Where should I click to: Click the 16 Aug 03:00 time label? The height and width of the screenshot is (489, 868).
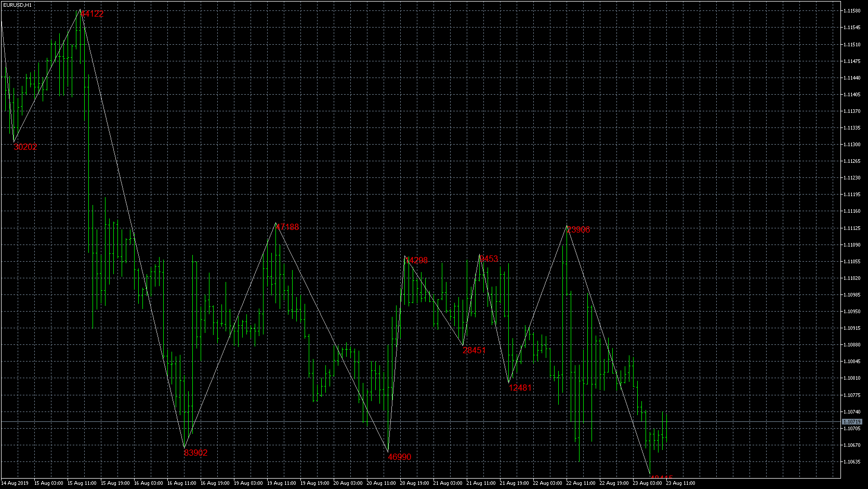point(149,483)
